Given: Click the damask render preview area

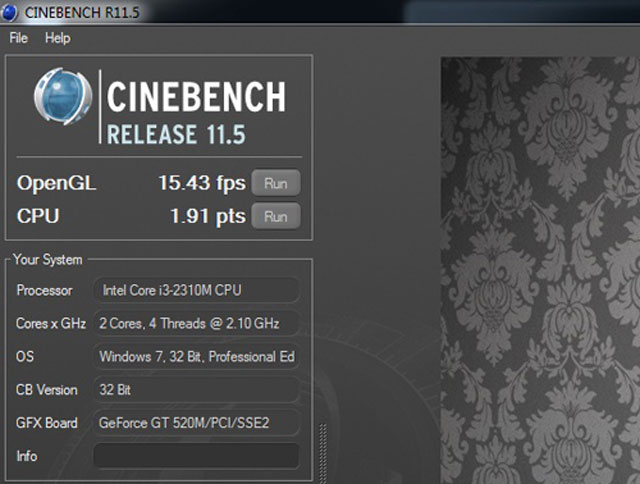Looking at the screenshot, I should point(540,270).
